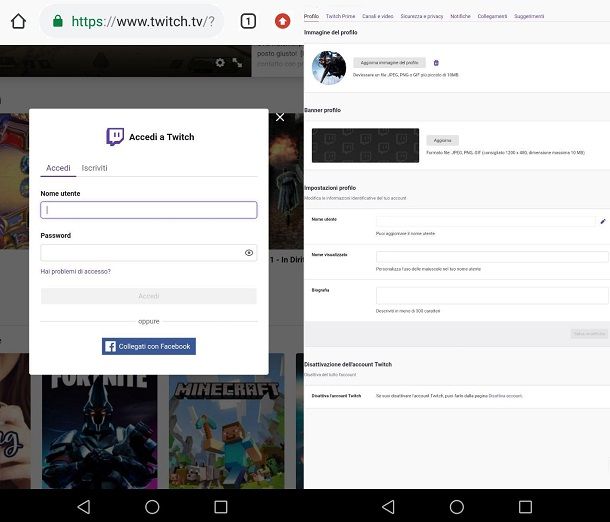Focus the settings Nome utente field
The height and width of the screenshot is (522, 610).
[x=486, y=221]
